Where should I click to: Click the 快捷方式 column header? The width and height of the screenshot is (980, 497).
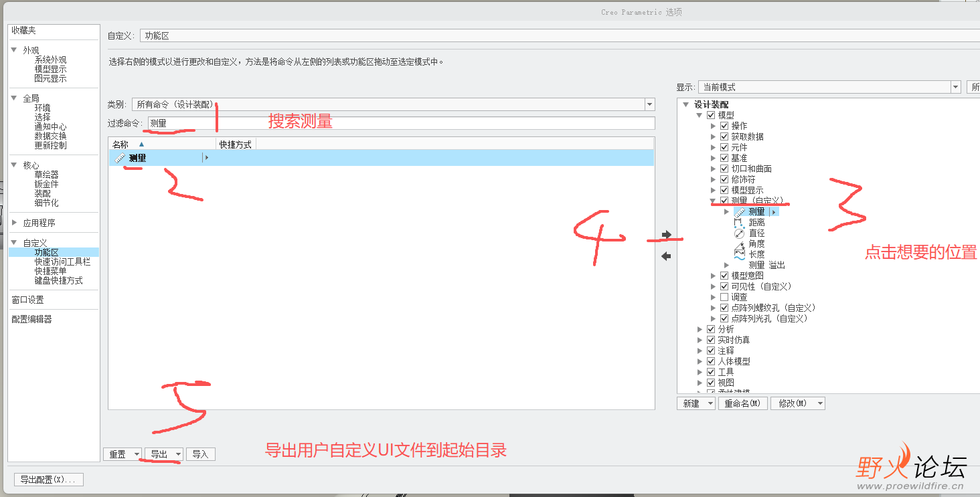[236, 144]
